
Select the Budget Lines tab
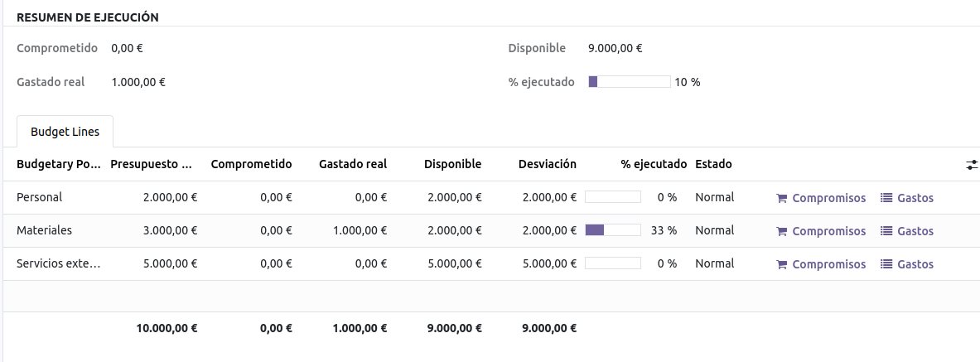(65, 132)
